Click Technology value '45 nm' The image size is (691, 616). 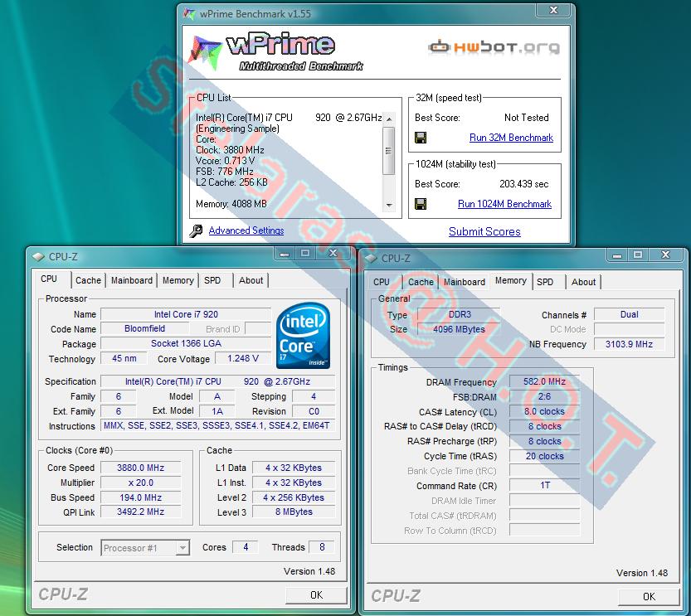coord(124,358)
